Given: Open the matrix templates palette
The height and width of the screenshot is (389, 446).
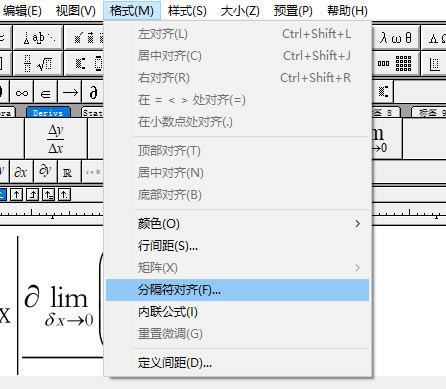Looking at the screenshot, I should [x=396, y=63].
